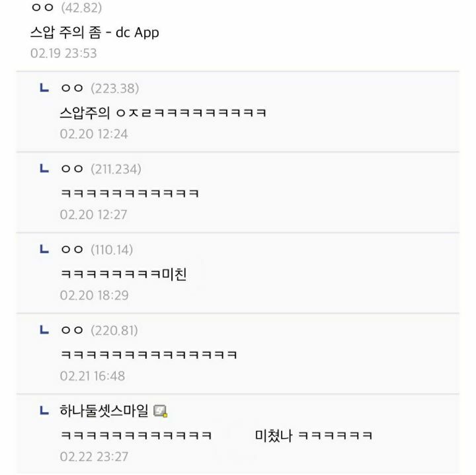Click reply arrow icon next to (110.14) comment
The image size is (476, 475).
[44, 249]
